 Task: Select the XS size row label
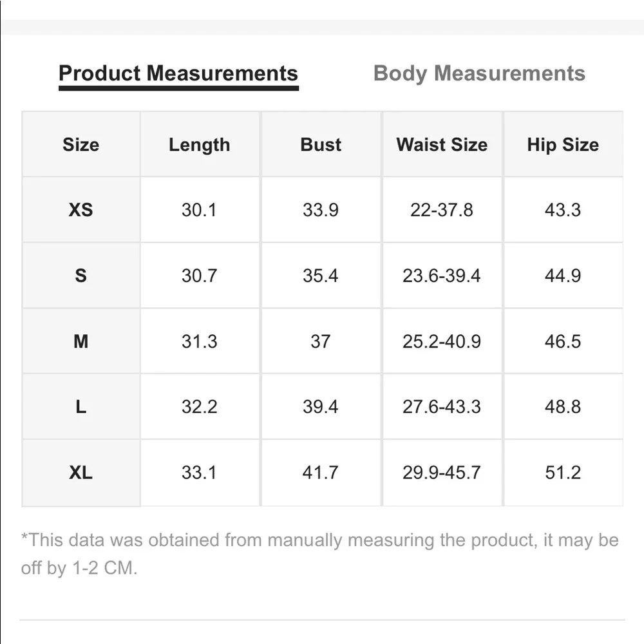pyautogui.click(x=80, y=210)
